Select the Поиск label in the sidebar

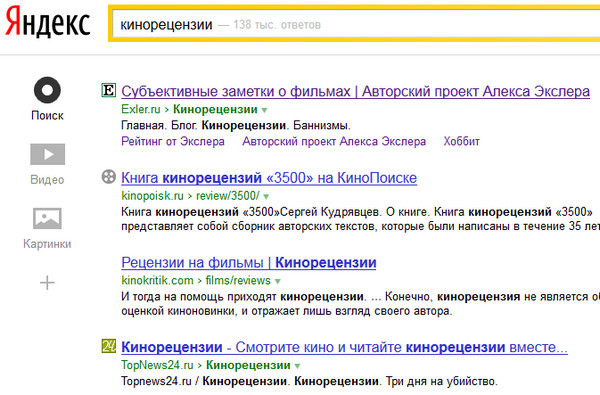(x=47, y=116)
